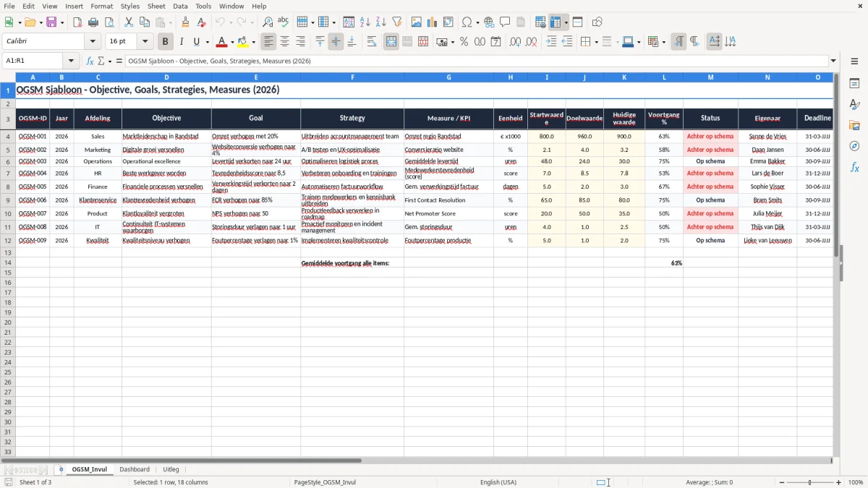Toggle Center Vertically alignment

point(336,42)
